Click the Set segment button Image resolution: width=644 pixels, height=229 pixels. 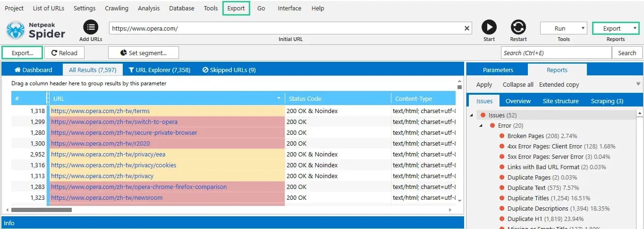click(144, 53)
